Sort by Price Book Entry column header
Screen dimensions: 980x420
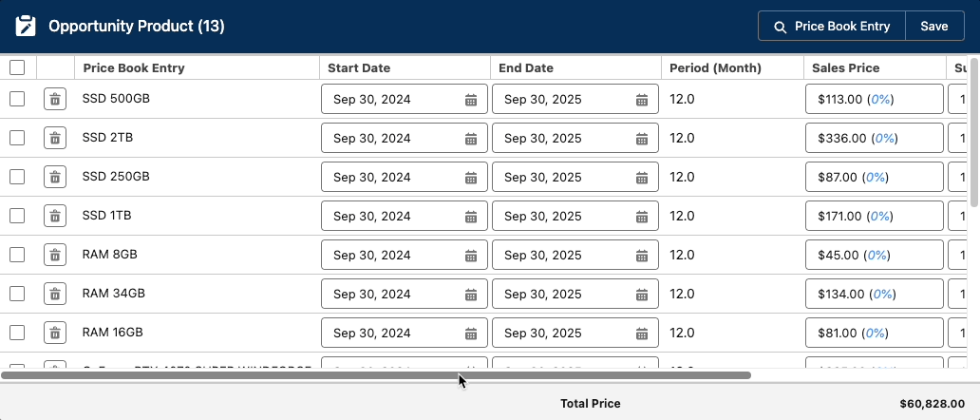click(x=134, y=67)
